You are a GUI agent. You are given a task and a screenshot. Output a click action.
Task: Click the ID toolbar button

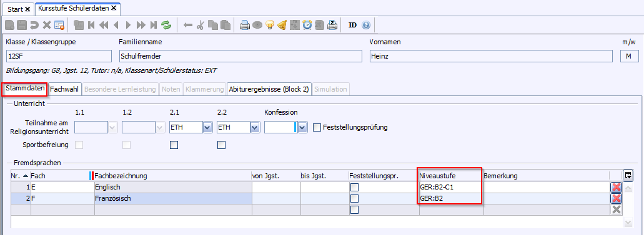tap(352, 25)
